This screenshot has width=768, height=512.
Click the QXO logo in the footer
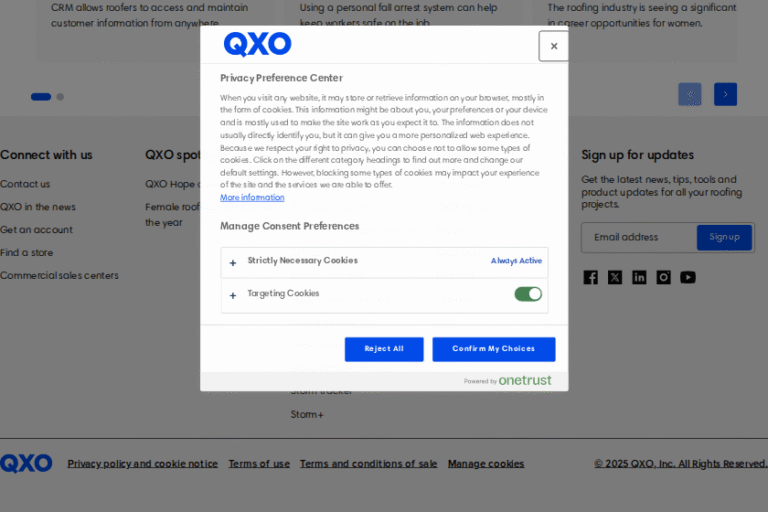pyautogui.click(x=26, y=463)
